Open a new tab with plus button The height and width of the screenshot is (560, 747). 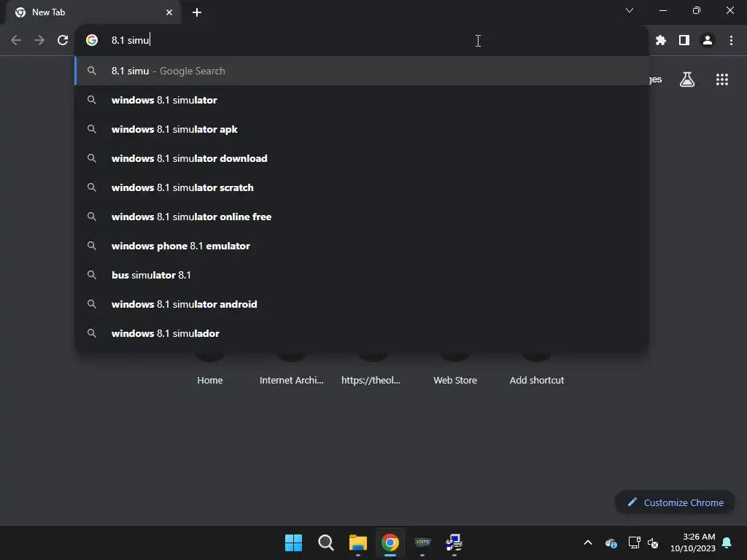click(197, 12)
